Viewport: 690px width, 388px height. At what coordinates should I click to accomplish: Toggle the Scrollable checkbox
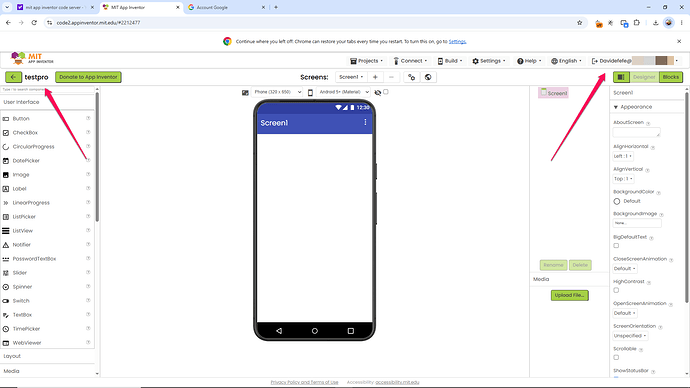point(616,357)
